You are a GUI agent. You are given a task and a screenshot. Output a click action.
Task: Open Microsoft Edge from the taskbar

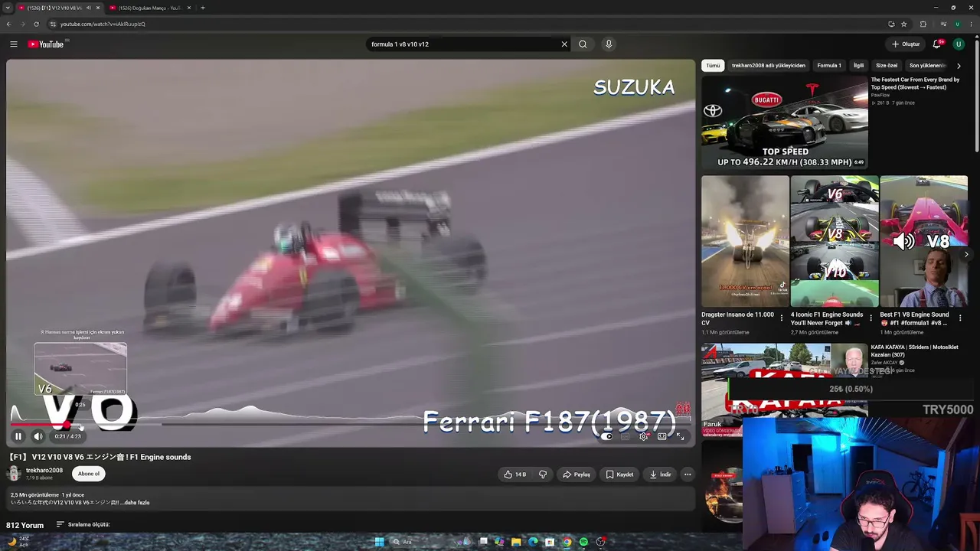(533, 542)
